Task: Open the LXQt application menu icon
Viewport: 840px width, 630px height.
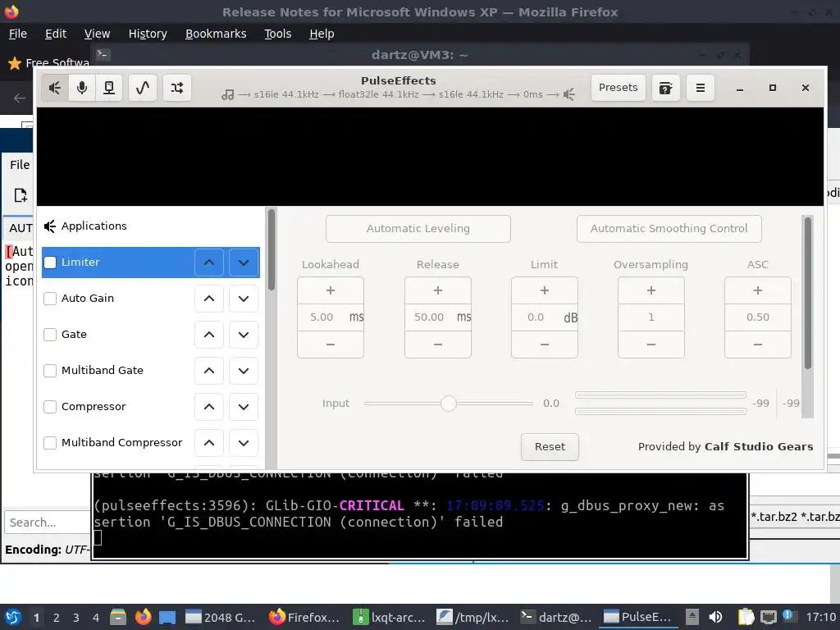Action: [13, 617]
